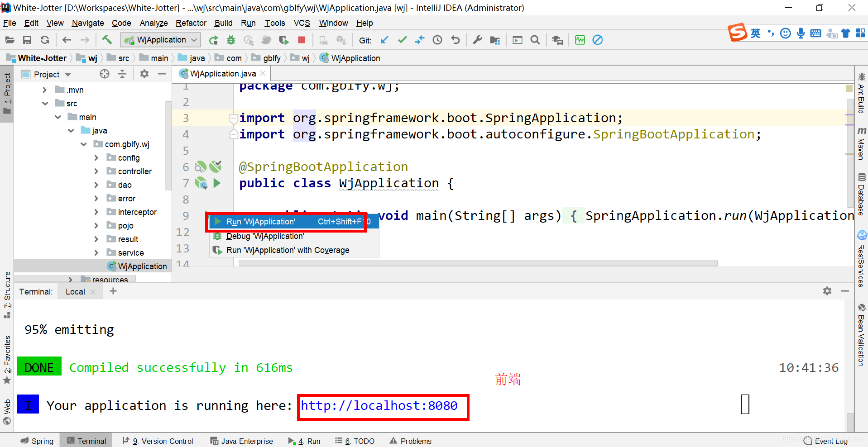Choose Run 'WjApplication' from the popup menu
Screen dimensions: 868x447
pos(293,222)
